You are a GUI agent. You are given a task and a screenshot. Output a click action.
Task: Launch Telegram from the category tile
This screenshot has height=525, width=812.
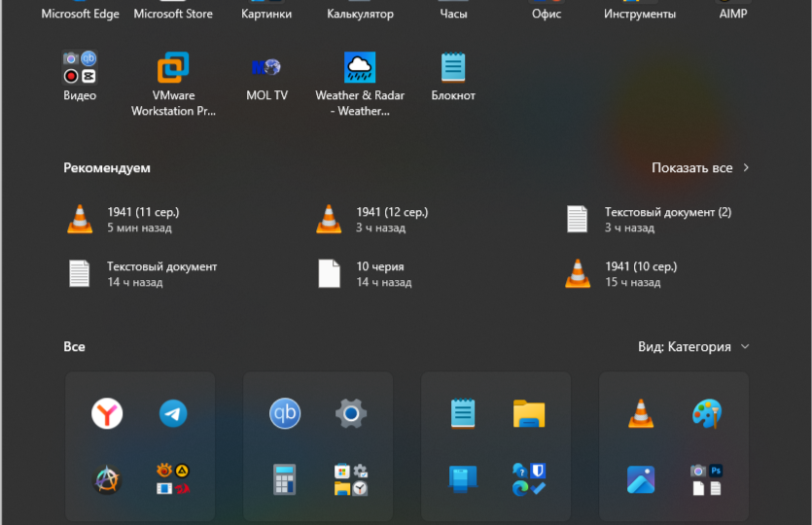click(x=173, y=413)
